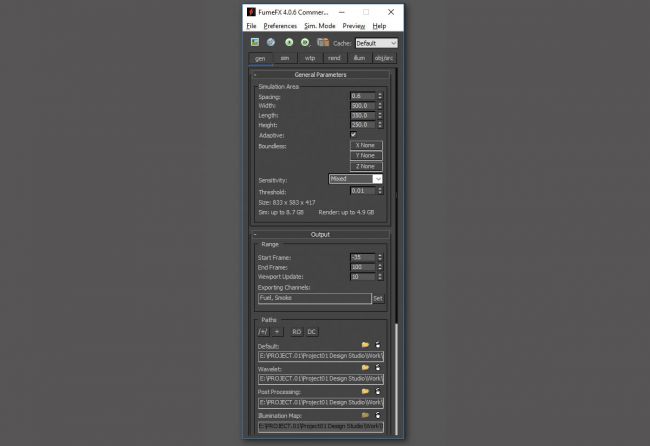Open the Help menu
The height and width of the screenshot is (446, 650).
(379, 26)
